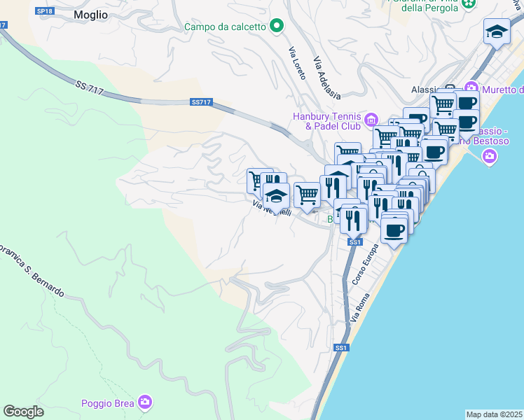Click the SP18 road shield
Viewport: 524px width, 420px height.
(44, 11)
